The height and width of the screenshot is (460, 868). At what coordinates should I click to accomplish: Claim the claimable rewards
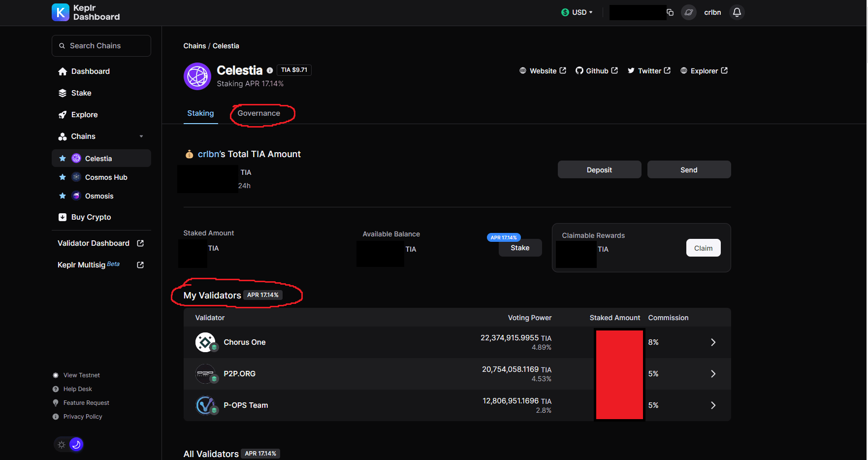(x=704, y=248)
